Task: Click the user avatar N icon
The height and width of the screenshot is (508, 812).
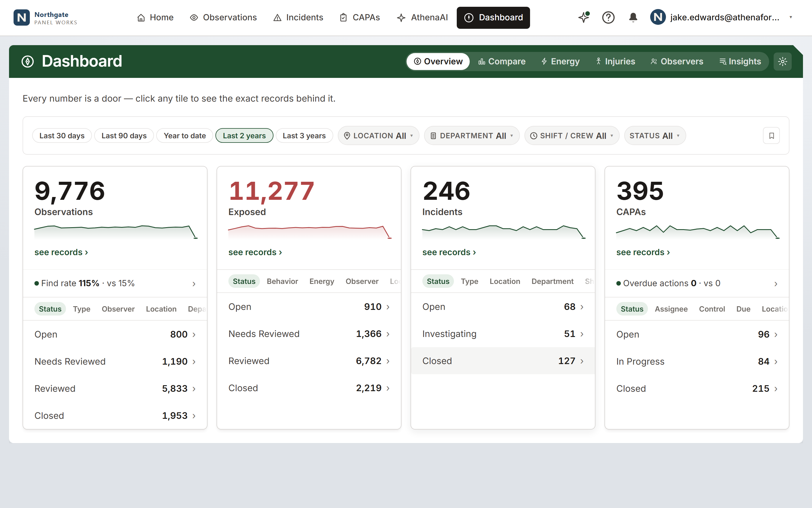Action: (x=658, y=17)
